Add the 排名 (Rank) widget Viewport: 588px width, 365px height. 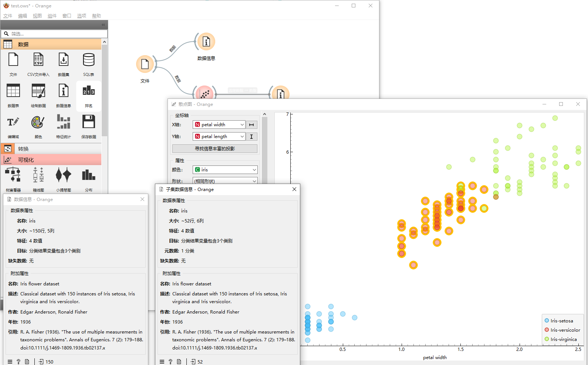[89, 96]
